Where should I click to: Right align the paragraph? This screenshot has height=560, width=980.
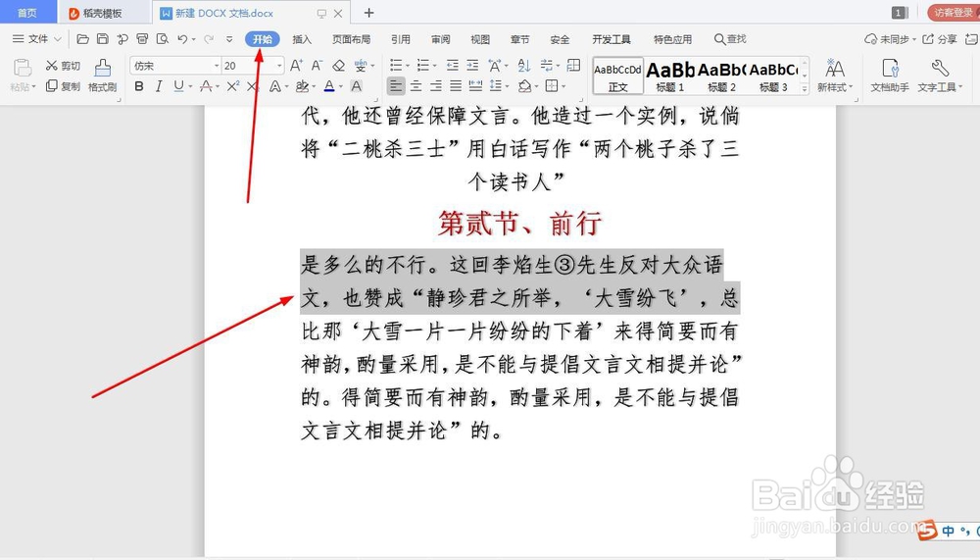(x=436, y=86)
